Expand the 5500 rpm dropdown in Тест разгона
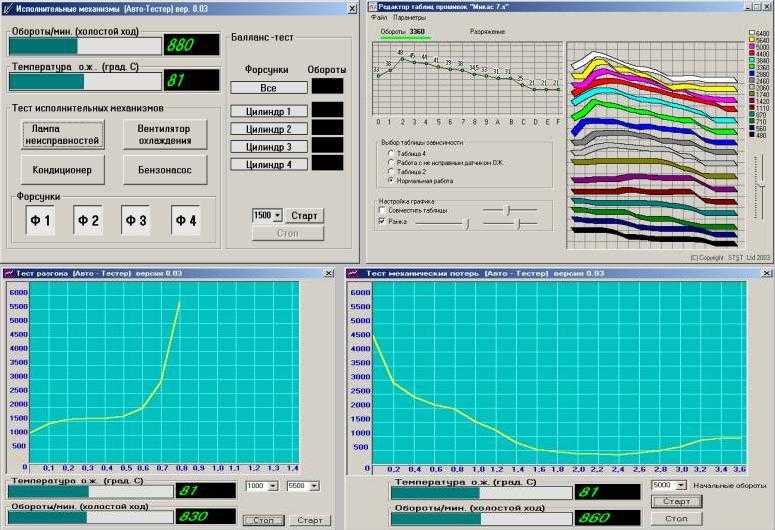 point(314,486)
